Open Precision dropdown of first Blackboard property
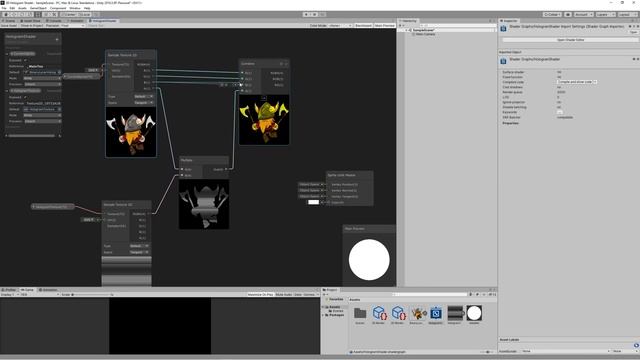Screen dimensions: 640x360 pyautogui.click(x=42, y=84)
